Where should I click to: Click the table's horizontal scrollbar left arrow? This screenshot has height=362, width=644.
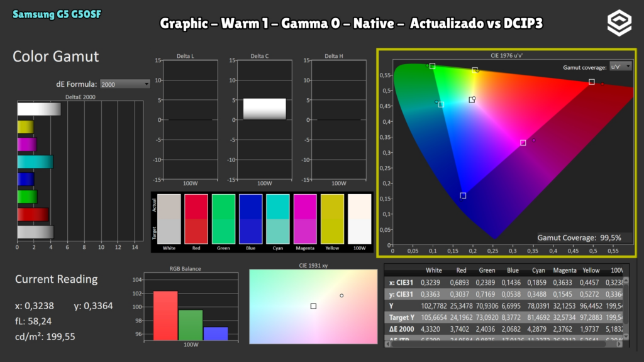(x=387, y=344)
